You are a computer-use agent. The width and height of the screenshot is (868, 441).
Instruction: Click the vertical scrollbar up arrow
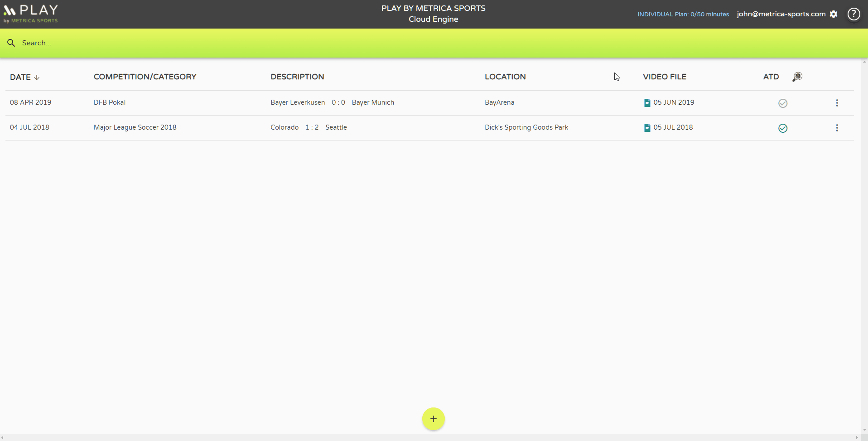pyautogui.click(x=864, y=62)
